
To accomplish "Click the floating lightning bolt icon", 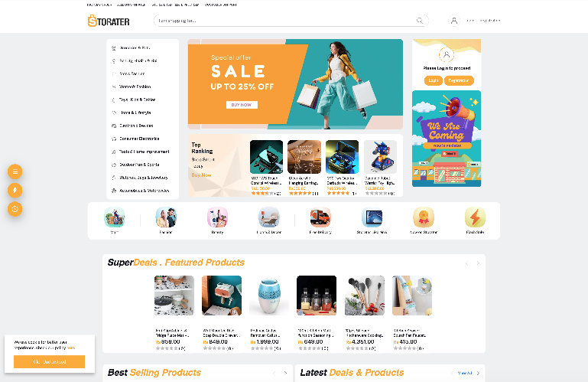I will tap(15, 190).
